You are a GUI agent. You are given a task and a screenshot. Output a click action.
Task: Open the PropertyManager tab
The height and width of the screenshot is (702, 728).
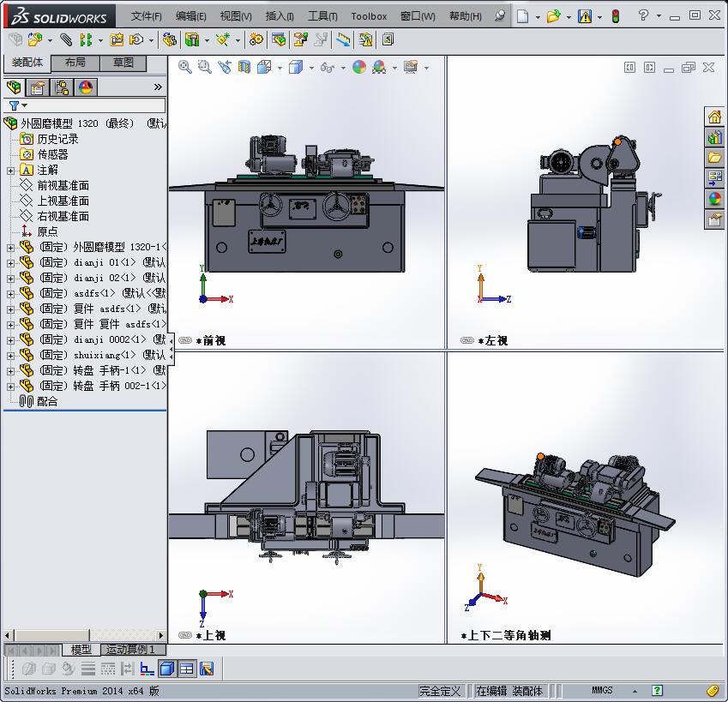[x=38, y=87]
